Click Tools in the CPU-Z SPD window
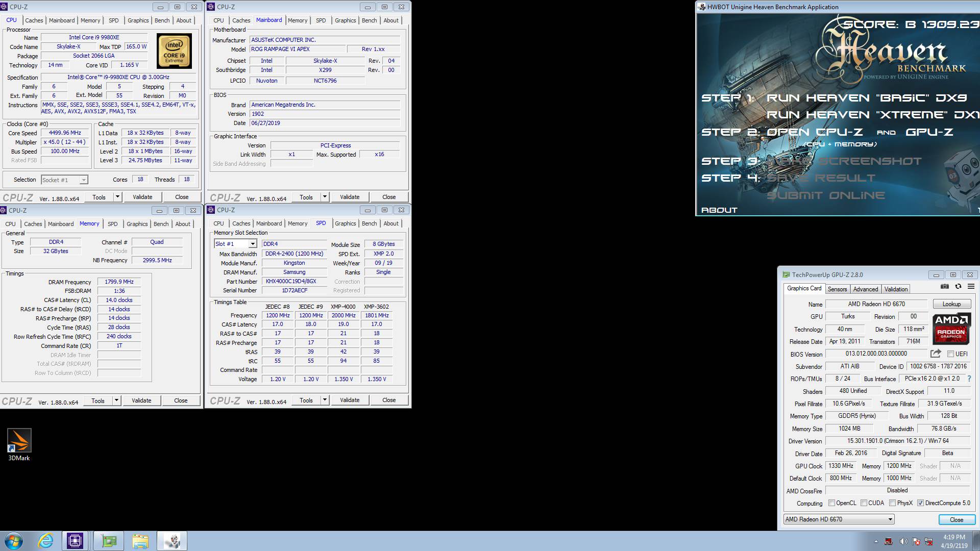This screenshot has width=980, height=551. tap(306, 400)
